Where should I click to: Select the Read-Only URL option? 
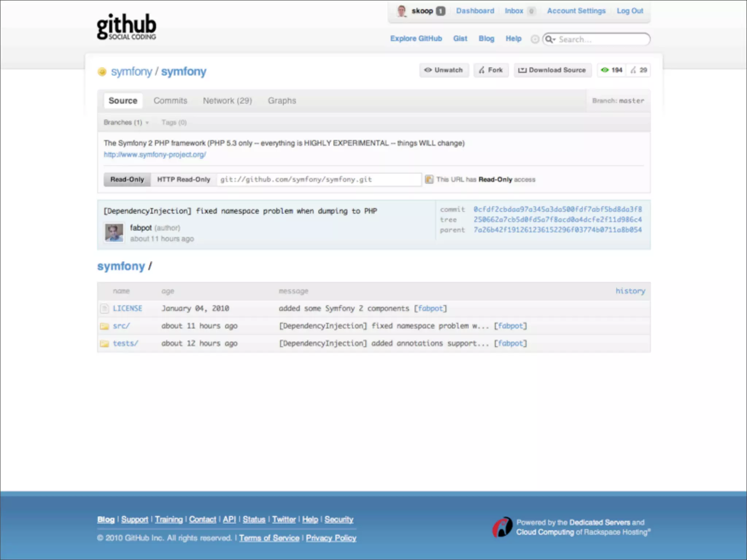127,179
